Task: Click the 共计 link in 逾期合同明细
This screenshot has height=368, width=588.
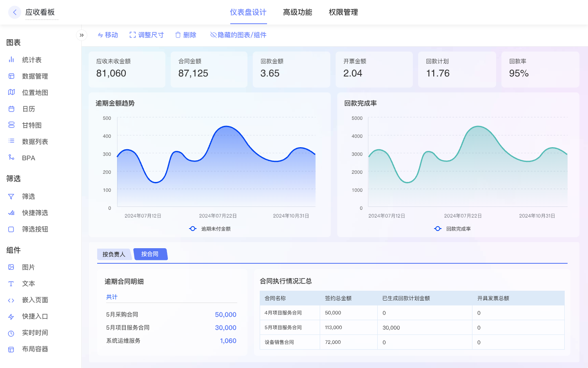Action: (x=112, y=297)
